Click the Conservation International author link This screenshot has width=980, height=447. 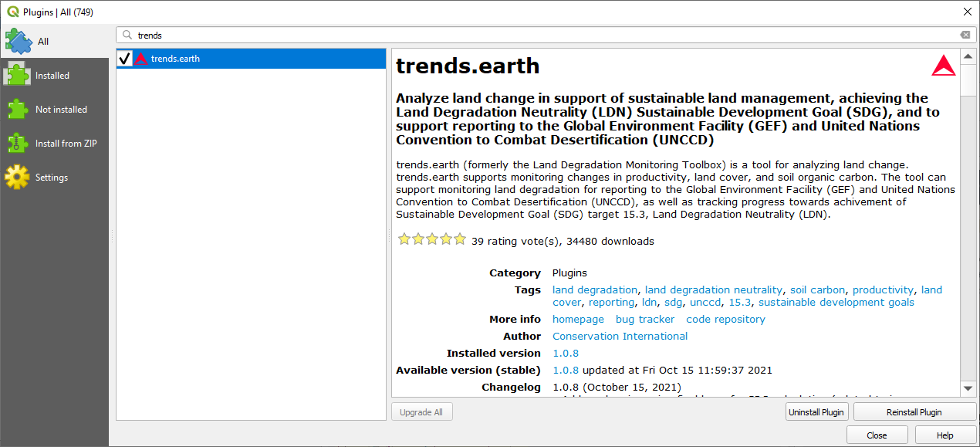point(620,337)
